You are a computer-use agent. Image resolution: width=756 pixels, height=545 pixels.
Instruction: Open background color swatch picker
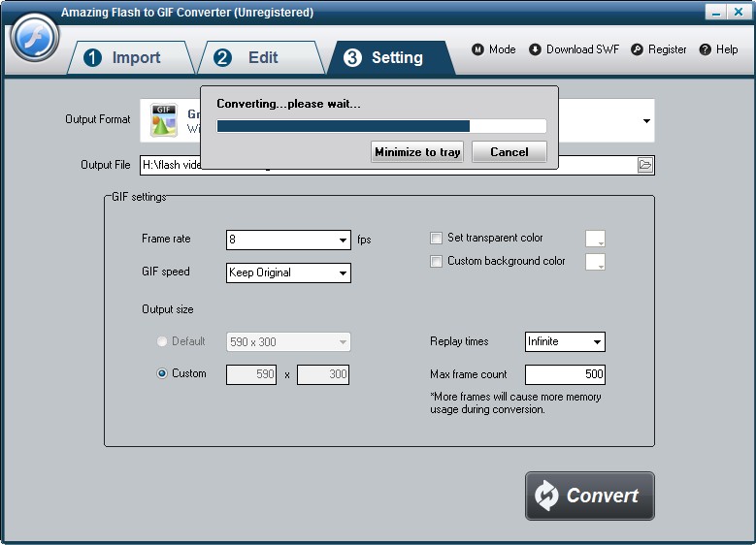596,262
